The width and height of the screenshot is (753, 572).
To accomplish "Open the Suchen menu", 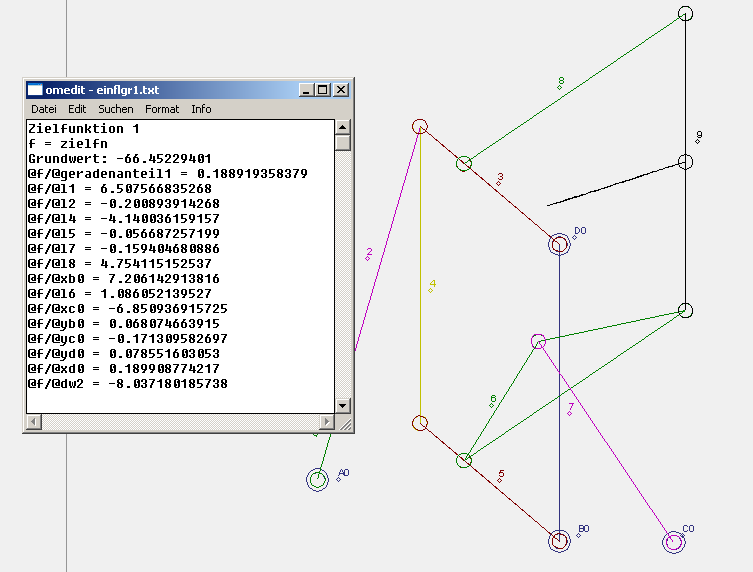I will pos(115,109).
